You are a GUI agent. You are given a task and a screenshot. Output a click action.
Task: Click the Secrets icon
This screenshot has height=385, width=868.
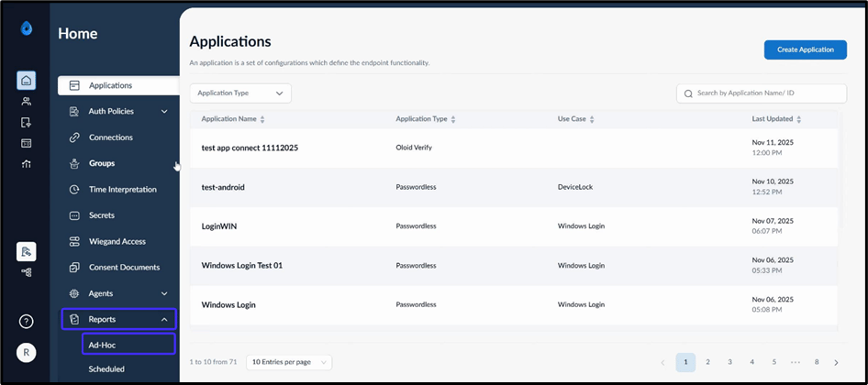(74, 215)
